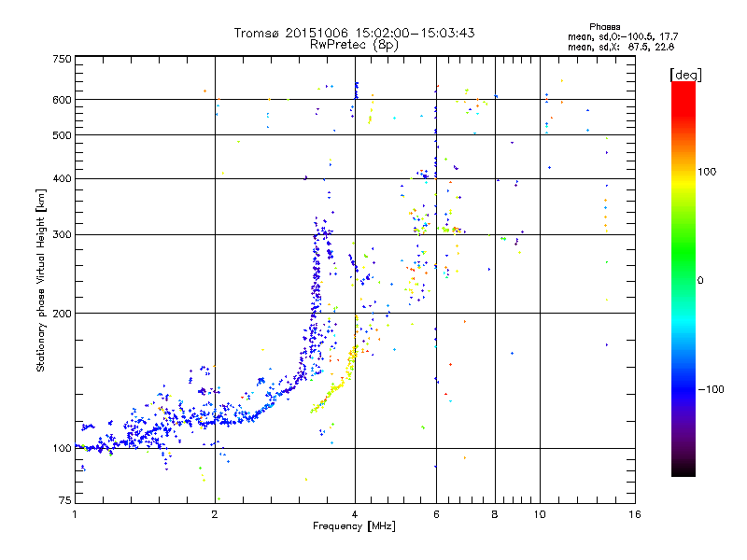Click the '[deg]' colorbar unit label
Viewport: 747px width, 560px height.
(x=685, y=75)
